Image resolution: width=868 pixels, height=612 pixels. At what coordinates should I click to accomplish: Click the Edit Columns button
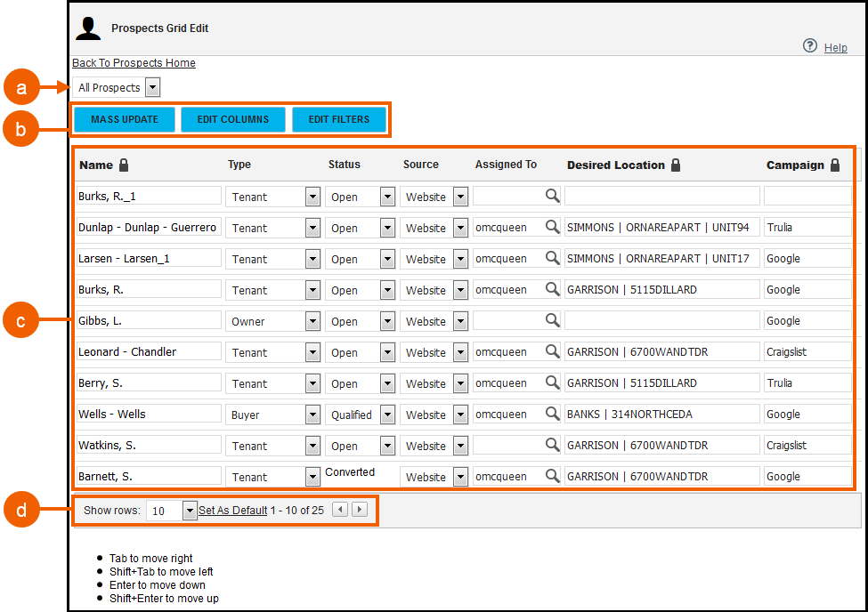[233, 119]
